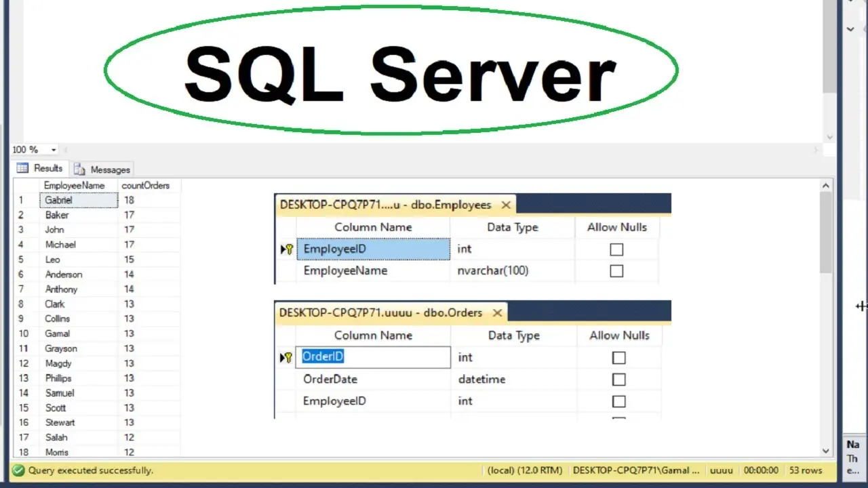Click the 00:00:00 execution time in status bar
The width and height of the screenshot is (868, 488).
click(761, 470)
